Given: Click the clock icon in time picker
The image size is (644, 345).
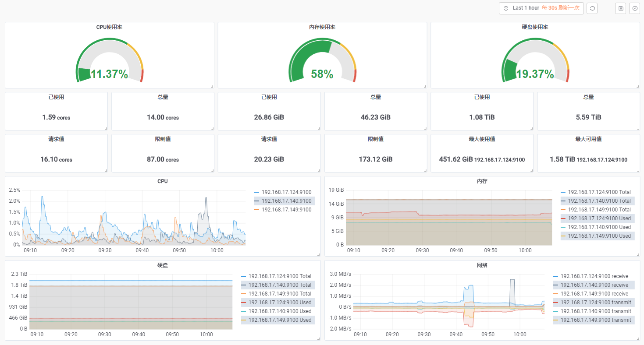Looking at the screenshot, I should 506,8.
